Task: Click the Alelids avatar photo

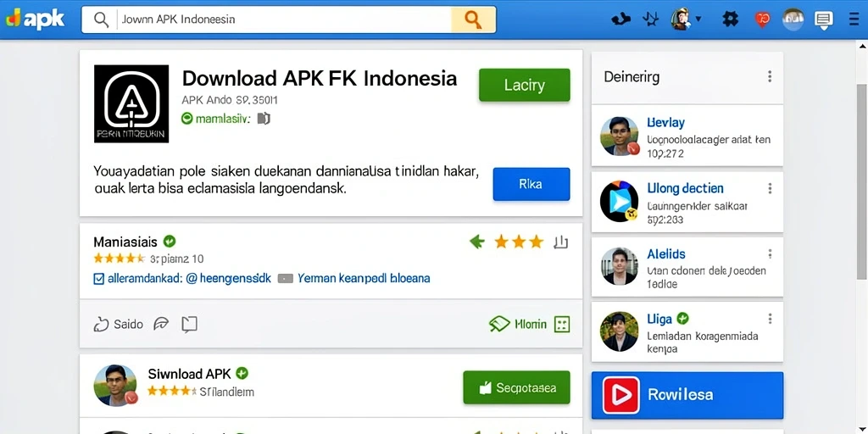Action: [x=620, y=266]
